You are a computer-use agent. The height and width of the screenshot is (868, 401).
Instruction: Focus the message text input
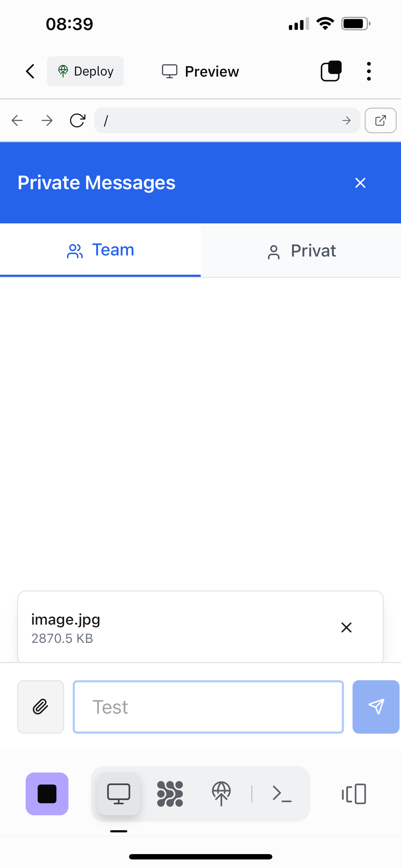click(x=208, y=707)
